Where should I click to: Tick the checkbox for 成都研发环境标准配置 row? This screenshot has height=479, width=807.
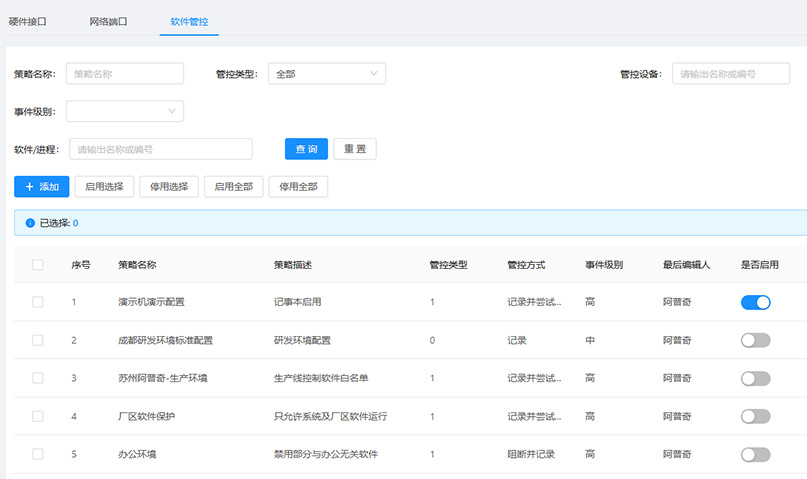coord(38,340)
